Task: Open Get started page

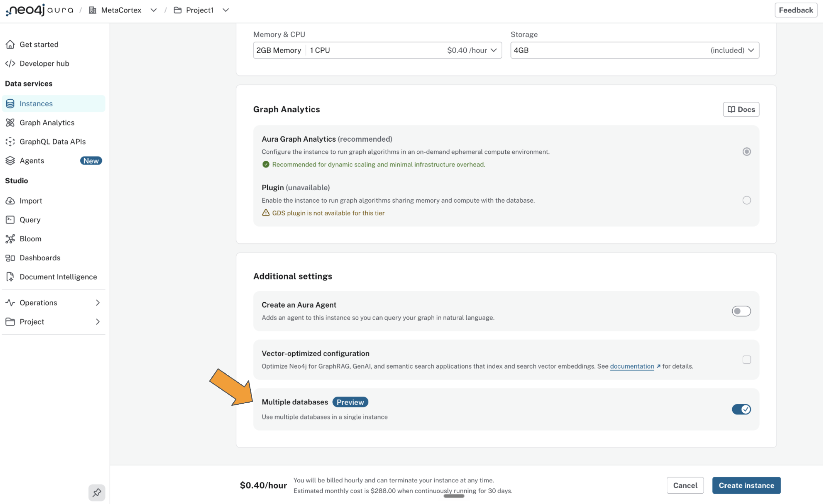Action: tap(53, 44)
